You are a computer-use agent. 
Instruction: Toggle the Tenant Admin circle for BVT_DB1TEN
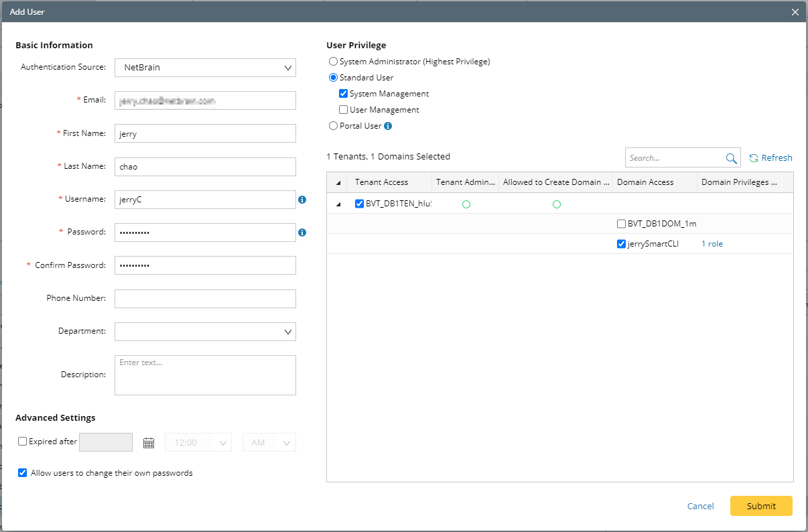(x=466, y=204)
